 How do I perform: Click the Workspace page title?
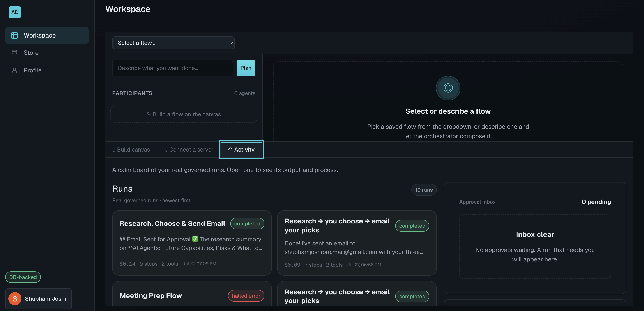[128, 9]
